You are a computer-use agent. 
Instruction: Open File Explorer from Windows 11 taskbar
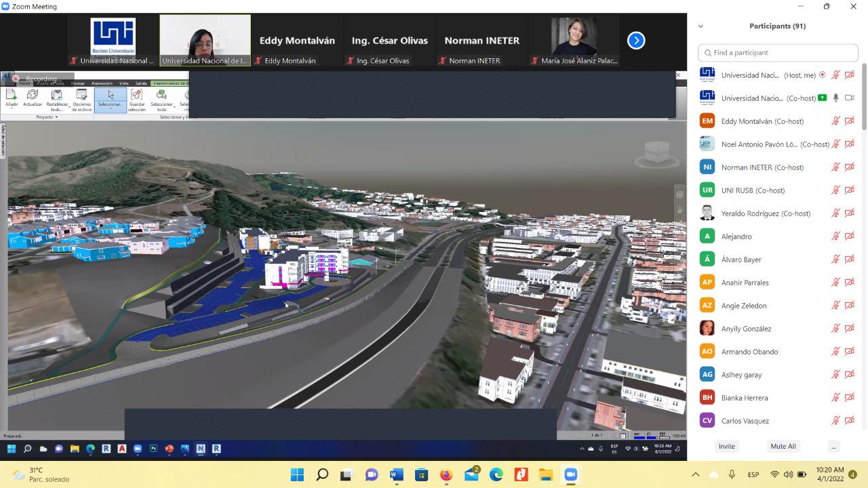(546, 474)
